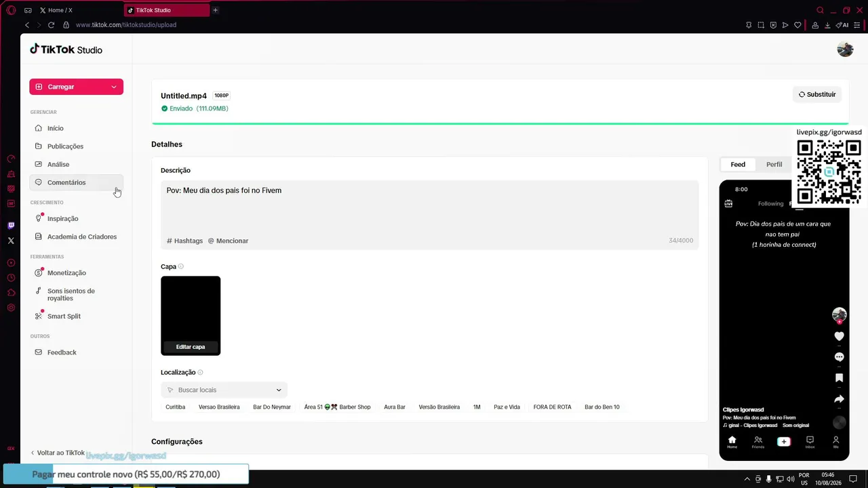Select the Paz e Vida location suggestion
The height and width of the screenshot is (488, 868).
tap(507, 407)
